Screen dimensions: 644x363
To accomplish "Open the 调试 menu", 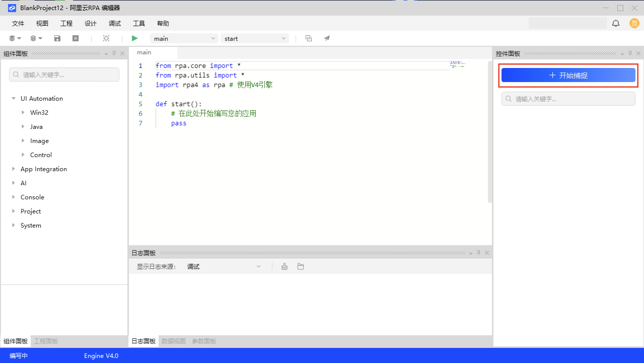I will [x=115, y=23].
